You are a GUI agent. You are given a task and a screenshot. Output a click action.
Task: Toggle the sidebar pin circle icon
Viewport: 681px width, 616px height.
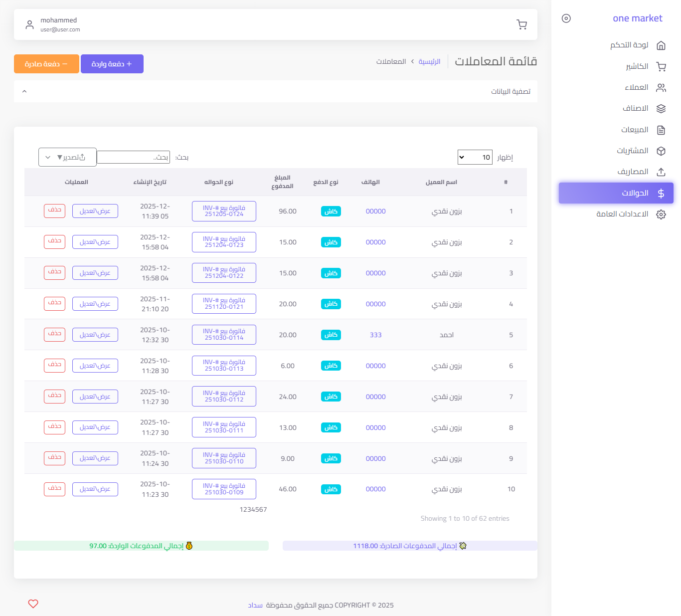[566, 18]
